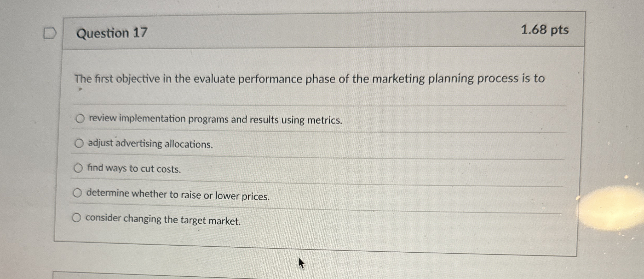Click the answer text about results using metrics
Image resolution: width=644 pixels, height=279 pixels.
coord(215,119)
